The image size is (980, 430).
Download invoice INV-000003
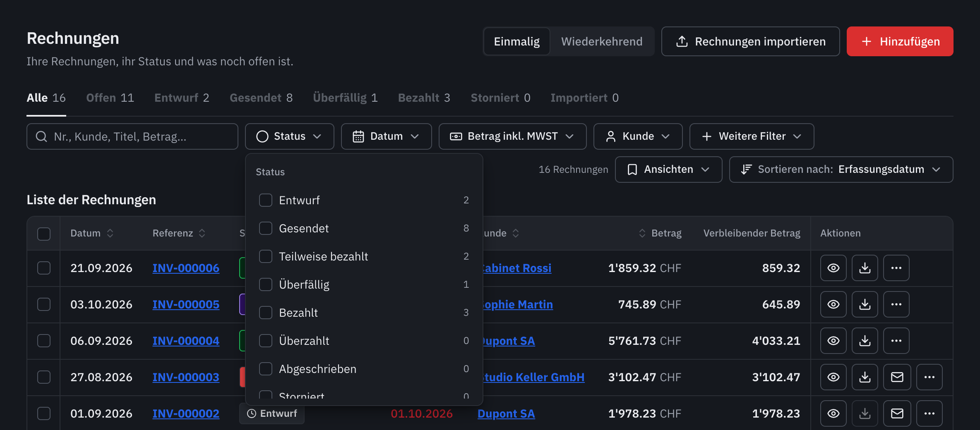(x=865, y=377)
